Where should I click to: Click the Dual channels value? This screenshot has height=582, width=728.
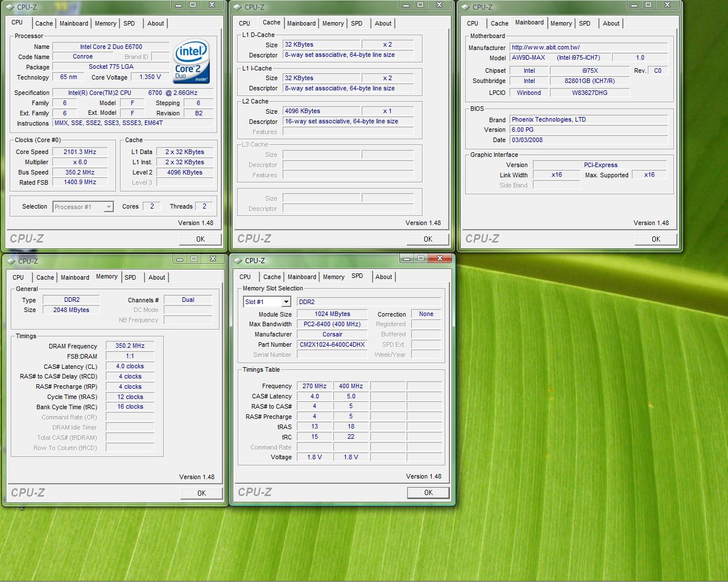(x=188, y=300)
